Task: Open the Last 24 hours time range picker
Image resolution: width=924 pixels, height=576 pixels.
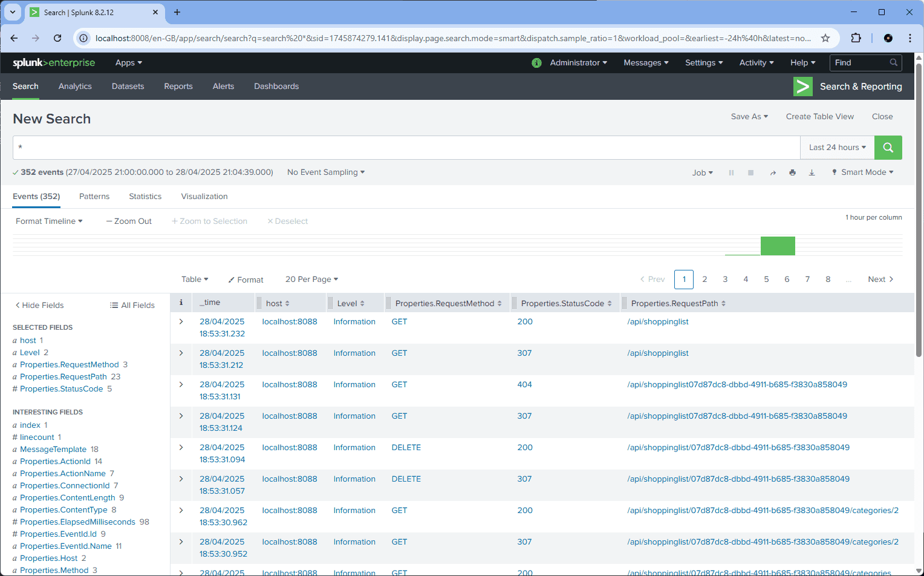Action: coord(837,148)
